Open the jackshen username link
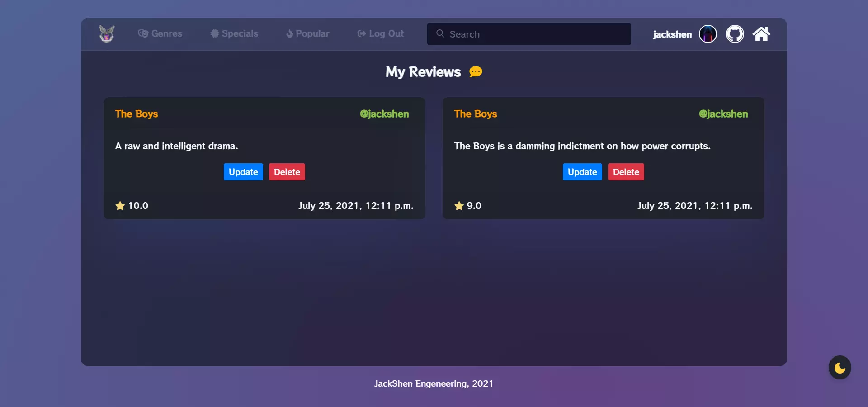Screen dimensions: 868x407 coord(672,34)
